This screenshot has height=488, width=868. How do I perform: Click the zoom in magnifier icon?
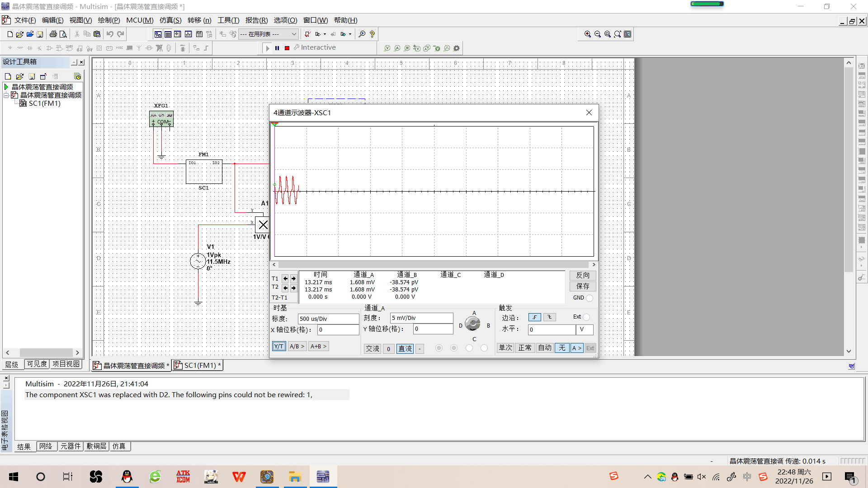[587, 34]
